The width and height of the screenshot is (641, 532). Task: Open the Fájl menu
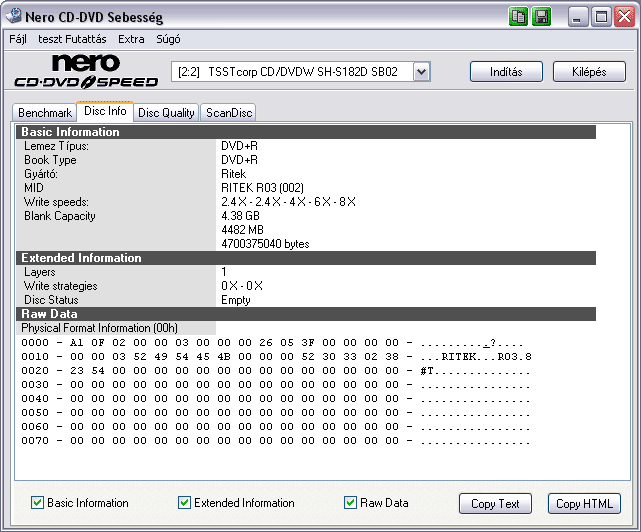click(18, 39)
